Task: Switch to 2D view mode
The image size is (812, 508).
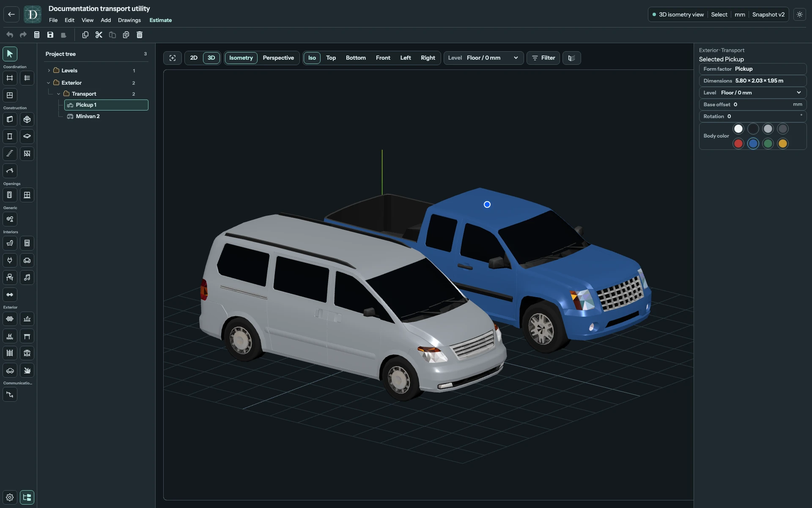Action: coord(194,58)
